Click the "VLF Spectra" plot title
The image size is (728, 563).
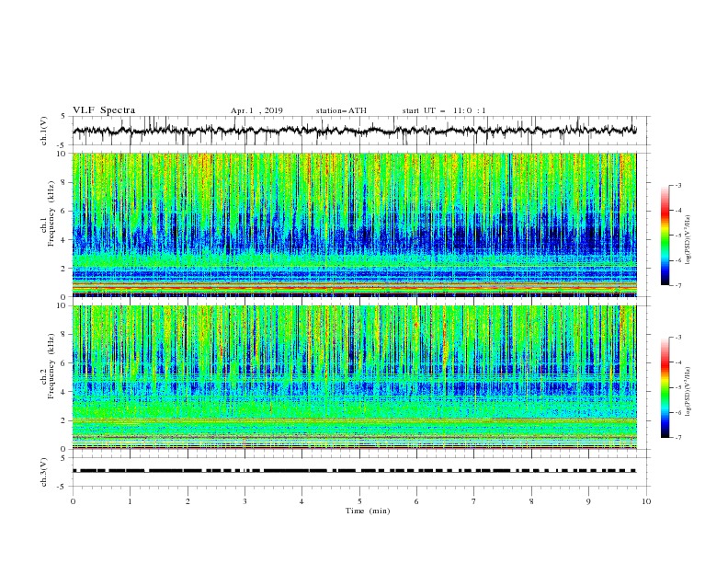click(x=104, y=110)
